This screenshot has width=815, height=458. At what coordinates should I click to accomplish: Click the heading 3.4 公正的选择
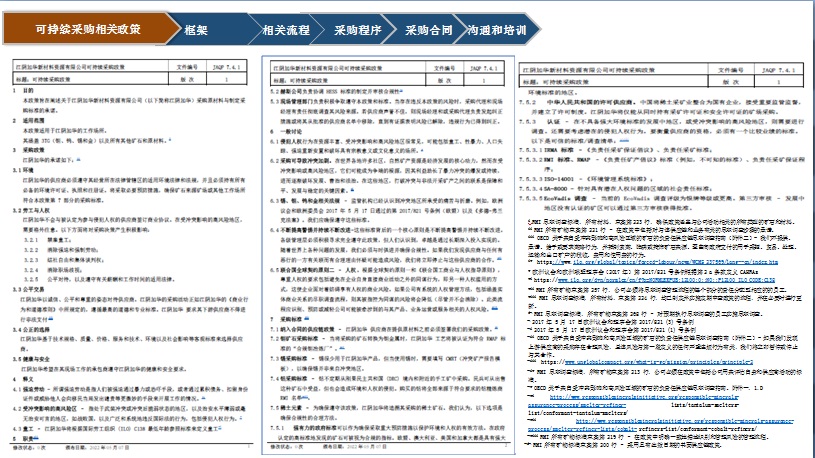(x=31, y=330)
